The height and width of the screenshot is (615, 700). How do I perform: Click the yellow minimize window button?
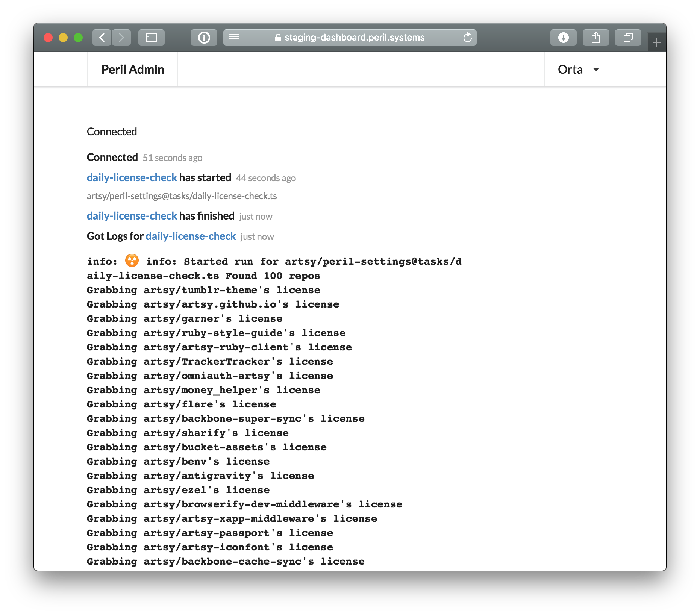[63, 38]
